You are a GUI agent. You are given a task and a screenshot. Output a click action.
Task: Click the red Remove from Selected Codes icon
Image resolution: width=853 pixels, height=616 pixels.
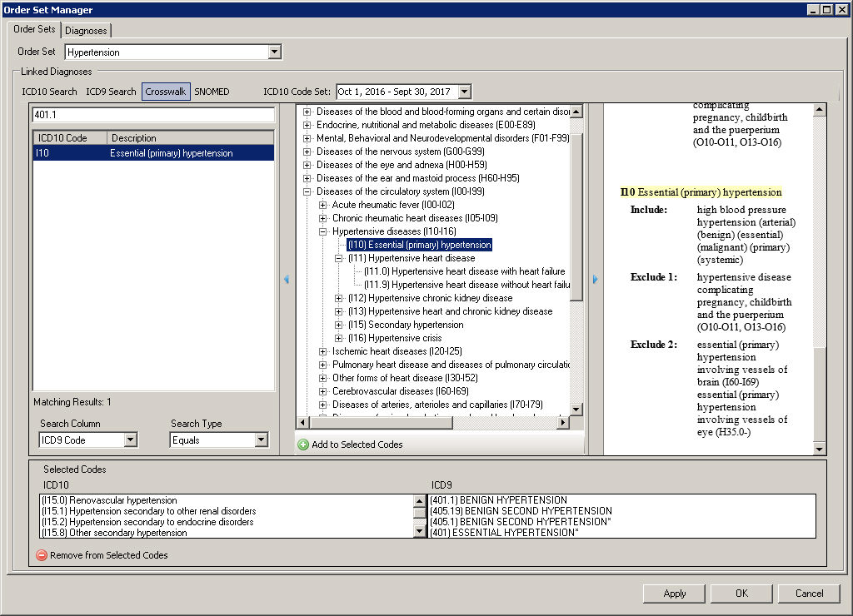[x=42, y=555]
